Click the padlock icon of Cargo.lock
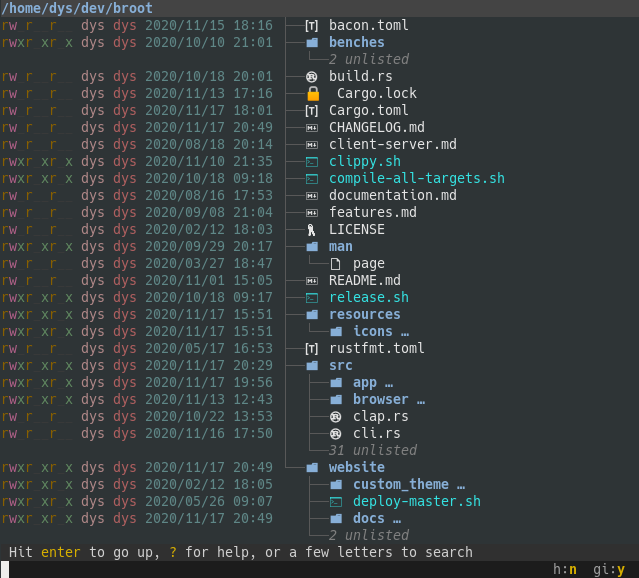 tap(313, 93)
